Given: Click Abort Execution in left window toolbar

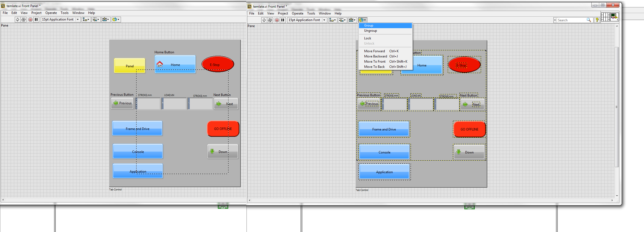Looking at the screenshot, I should 30,19.
